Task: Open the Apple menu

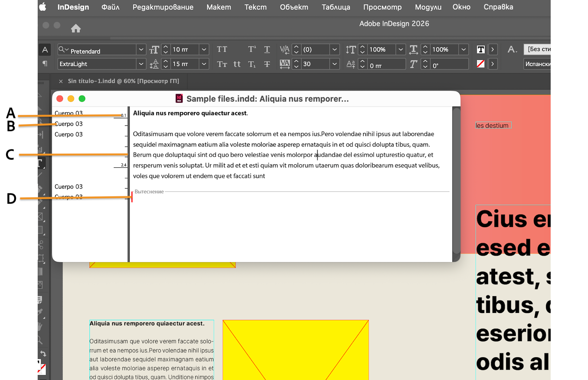Action: (43, 7)
